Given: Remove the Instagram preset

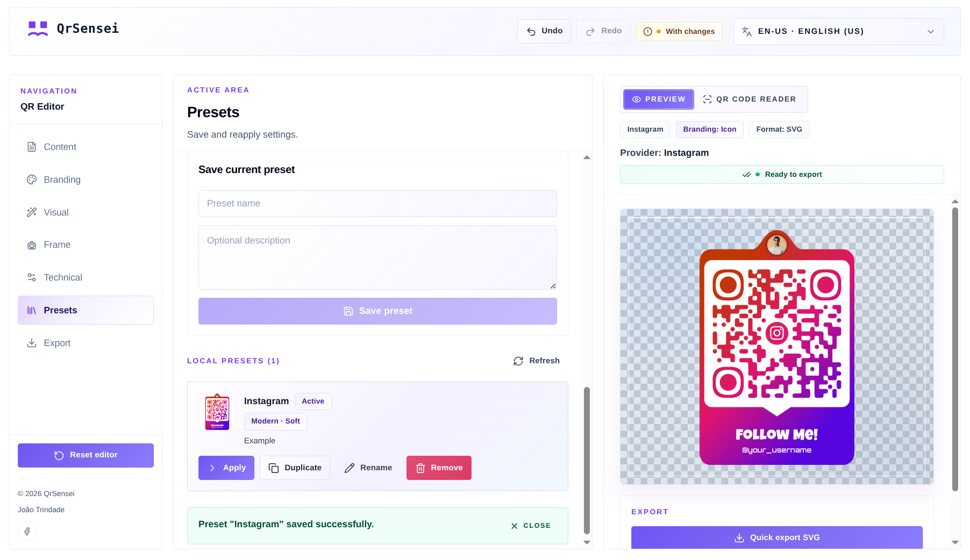Looking at the screenshot, I should (x=439, y=468).
